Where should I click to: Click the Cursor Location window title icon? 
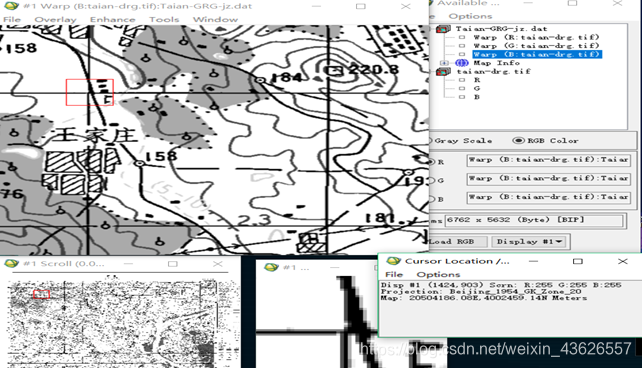pyautogui.click(x=393, y=261)
